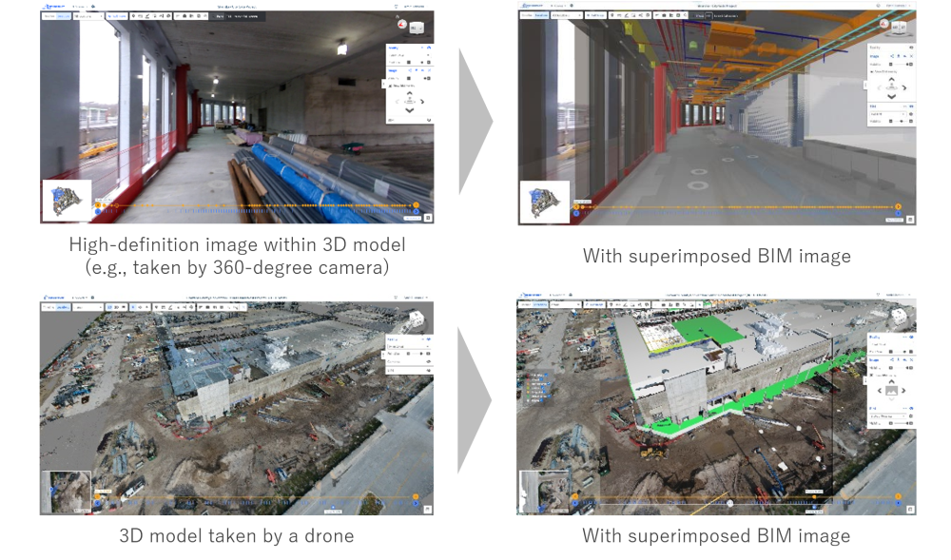Select the first toolbar tab in the interior BIM overlay screenshot
The height and width of the screenshot is (560, 951).
point(527,15)
